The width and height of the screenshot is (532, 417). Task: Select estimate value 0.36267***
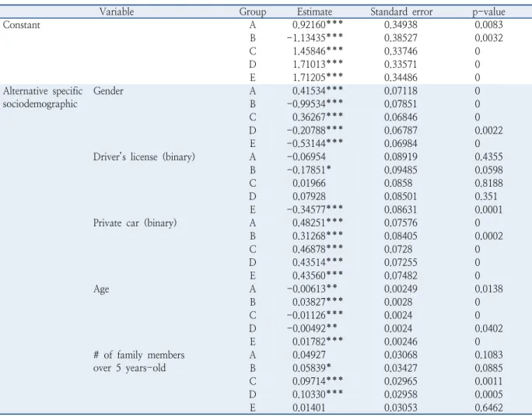point(317,117)
